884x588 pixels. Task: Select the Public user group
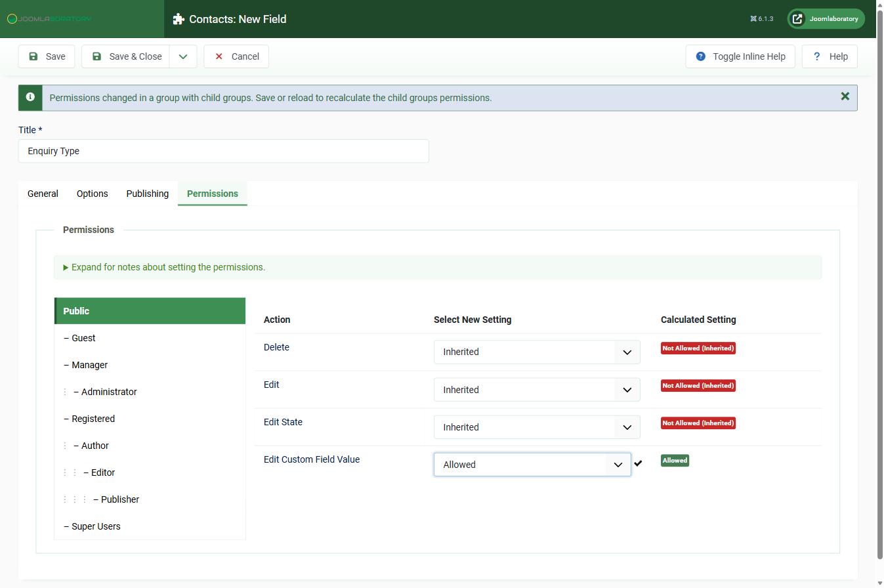click(150, 311)
